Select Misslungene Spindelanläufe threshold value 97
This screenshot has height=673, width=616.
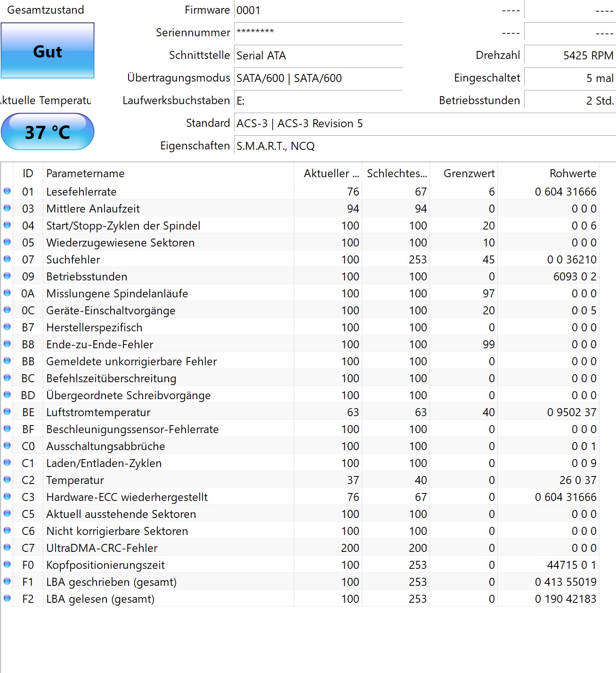click(489, 294)
